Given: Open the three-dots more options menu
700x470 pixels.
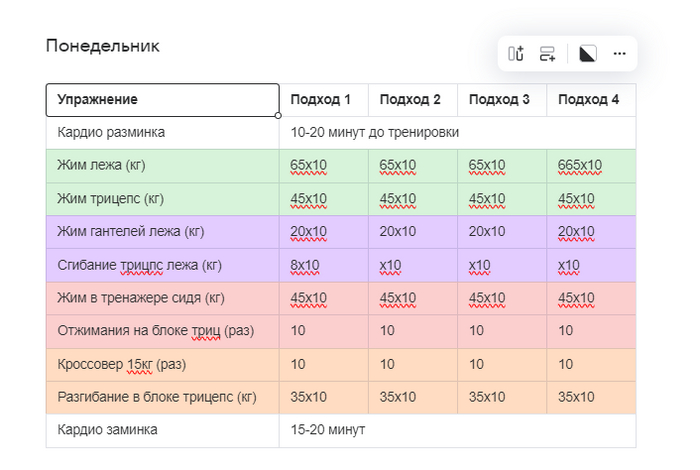Looking at the screenshot, I should point(619,54).
